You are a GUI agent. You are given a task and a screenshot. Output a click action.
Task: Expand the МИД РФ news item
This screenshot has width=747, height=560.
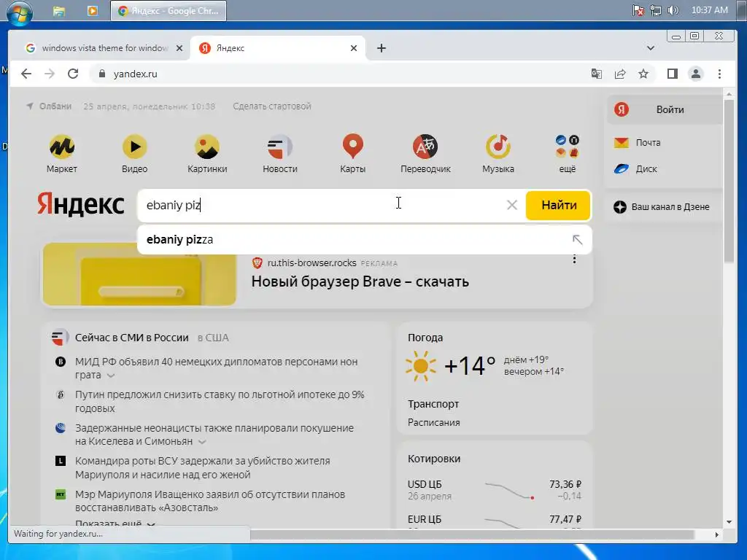(111, 376)
